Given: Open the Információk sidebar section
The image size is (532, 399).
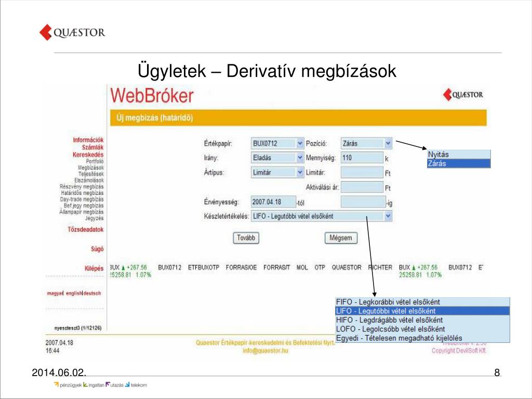Looking at the screenshot, I should coord(88,140).
